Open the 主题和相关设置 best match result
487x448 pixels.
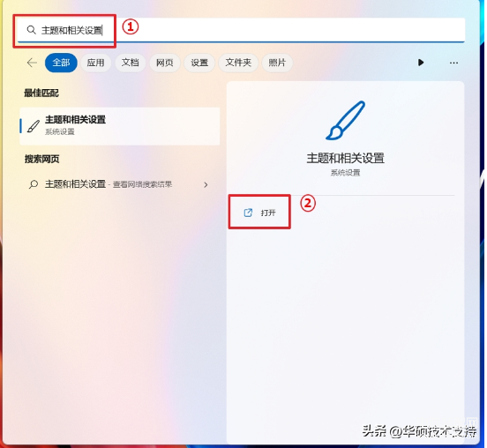click(x=120, y=126)
